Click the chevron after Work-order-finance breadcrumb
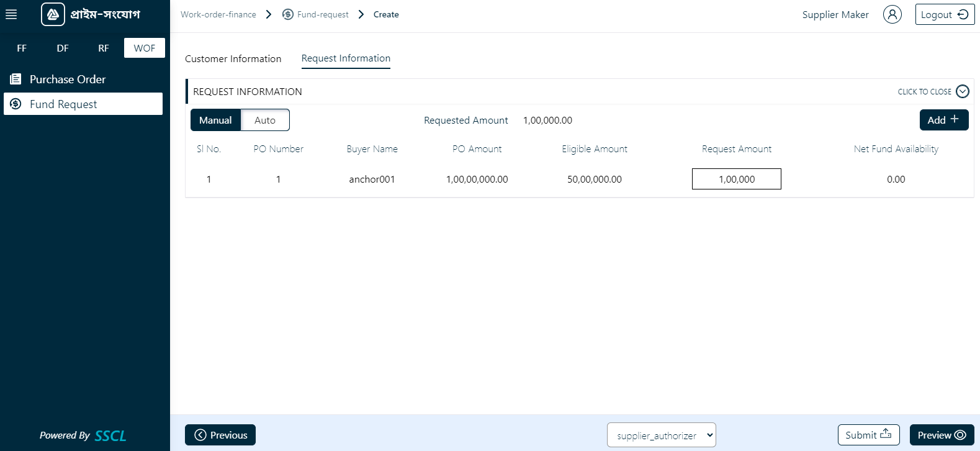This screenshot has height=451, width=980. 269,14
